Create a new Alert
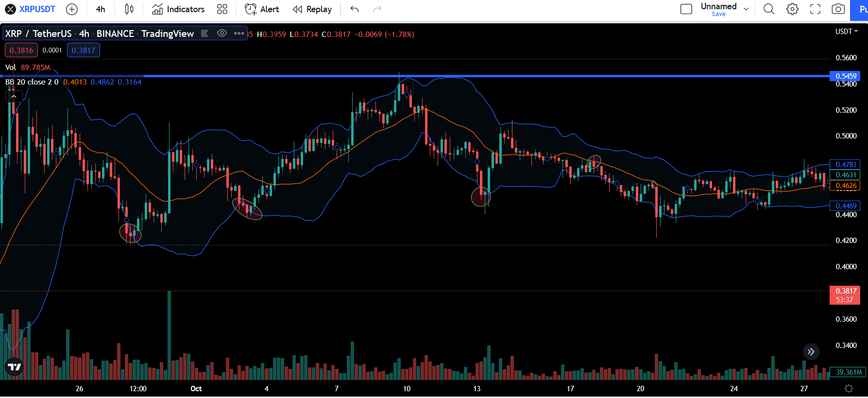The width and height of the screenshot is (868, 398). pyautogui.click(x=262, y=9)
